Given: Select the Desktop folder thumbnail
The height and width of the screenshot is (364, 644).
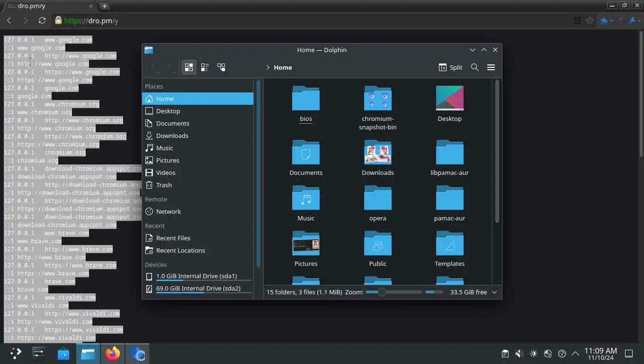Looking at the screenshot, I should (449, 98).
